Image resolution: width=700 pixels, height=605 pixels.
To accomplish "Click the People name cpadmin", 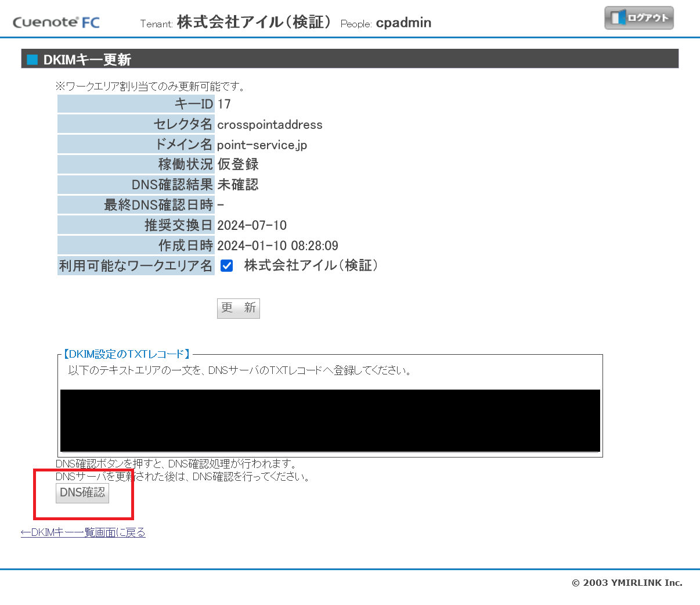I will 403,23.
